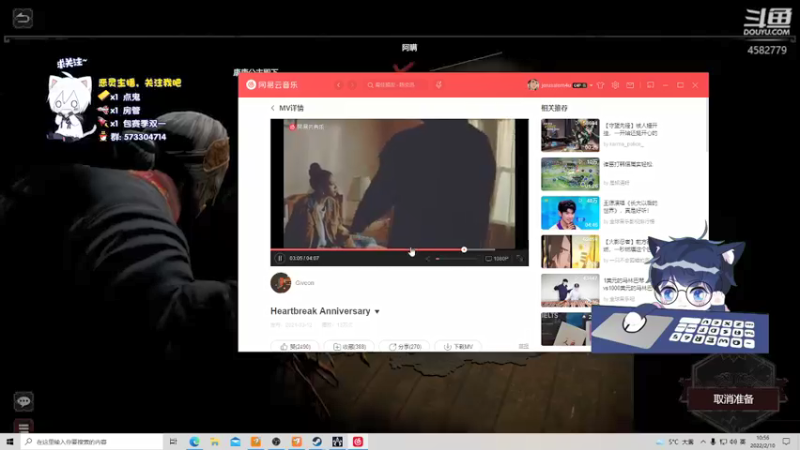Open Task View on the taskbar
The width and height of the screenshot is (800, 450).
click(x=173, y=442)
